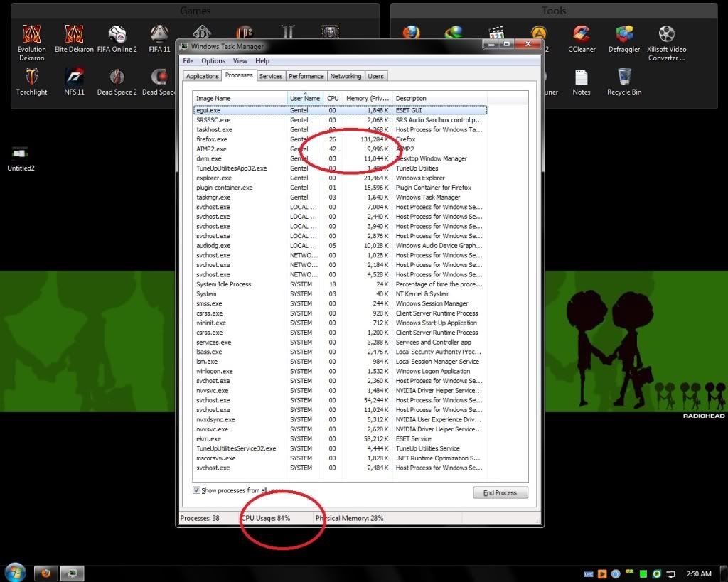
Task: Select the winlogon.exe process row
Action: click(340, 371)
